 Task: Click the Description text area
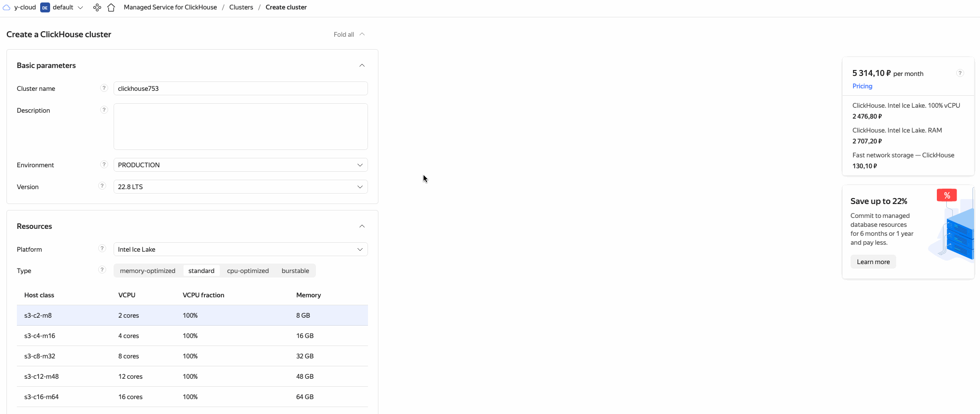pos(241,127)
